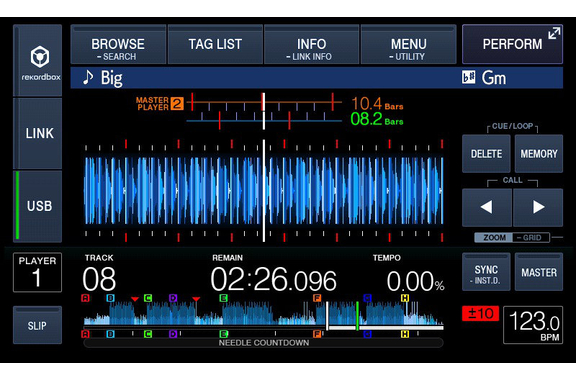Viewport: 576px width, 380px height.
Task: Open the INFO - LINK INFO tab
Action: [312, 44]
